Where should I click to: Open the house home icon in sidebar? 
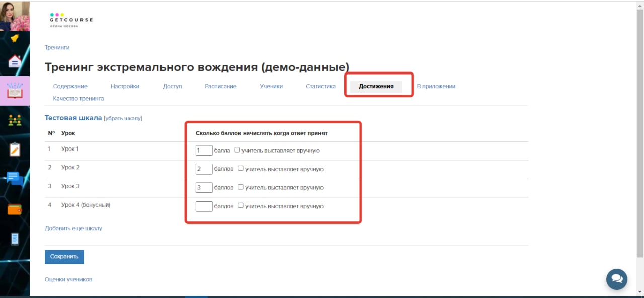15,62
